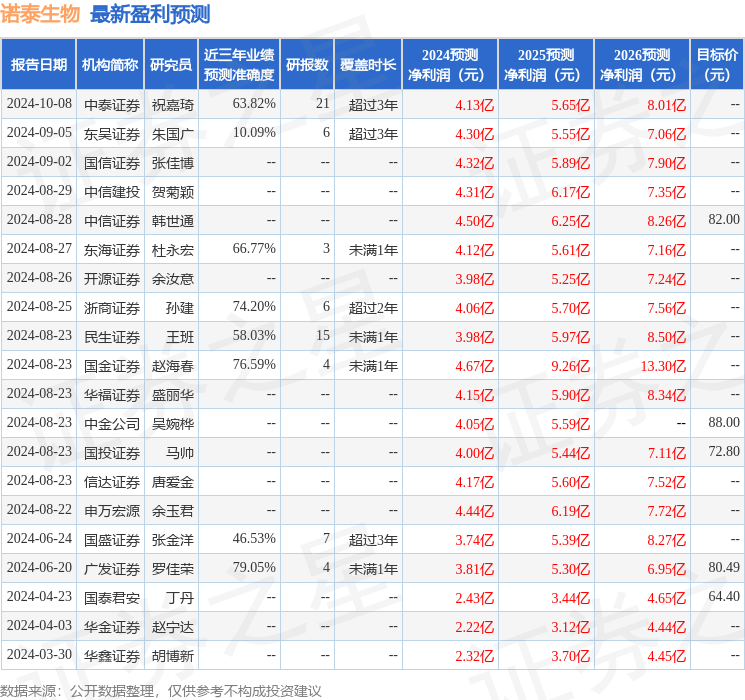Click the 研报数 column header
Screen dimensions: 745x700
[307, 65]
